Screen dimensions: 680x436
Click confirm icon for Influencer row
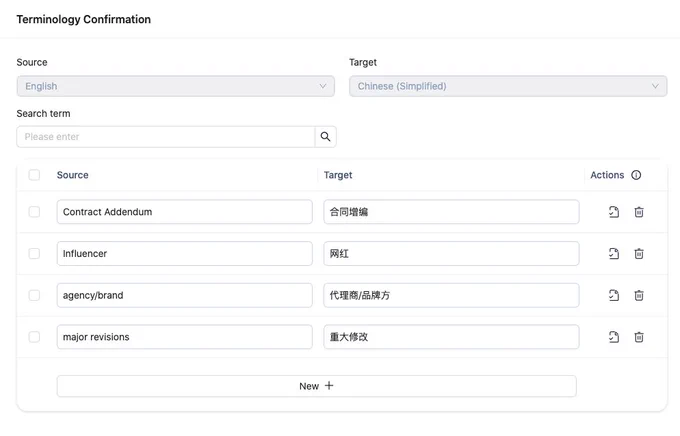(x=614, y=254)
